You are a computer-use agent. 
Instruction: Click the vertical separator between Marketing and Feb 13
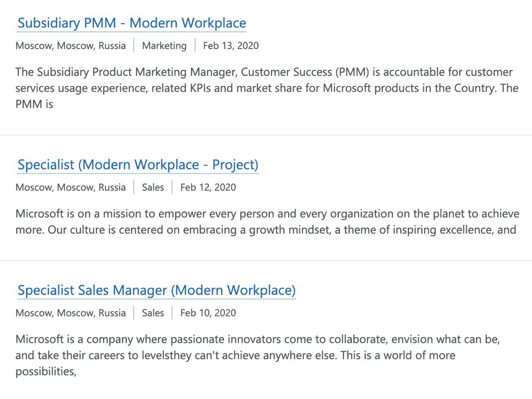(x=195, y=45)
